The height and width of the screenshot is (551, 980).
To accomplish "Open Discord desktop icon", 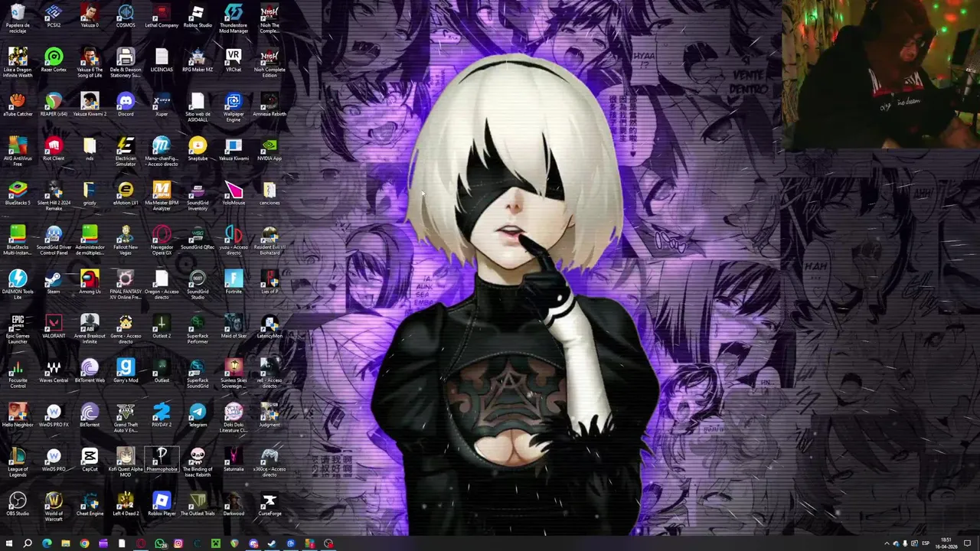I will pyautogui.click(x=126, y=105).
